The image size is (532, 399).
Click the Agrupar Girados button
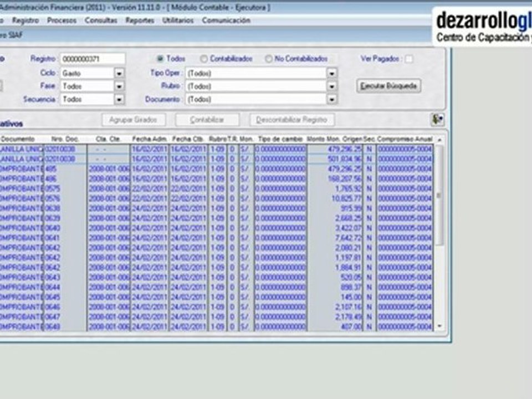pyautogui.click(x=134, y=120)
